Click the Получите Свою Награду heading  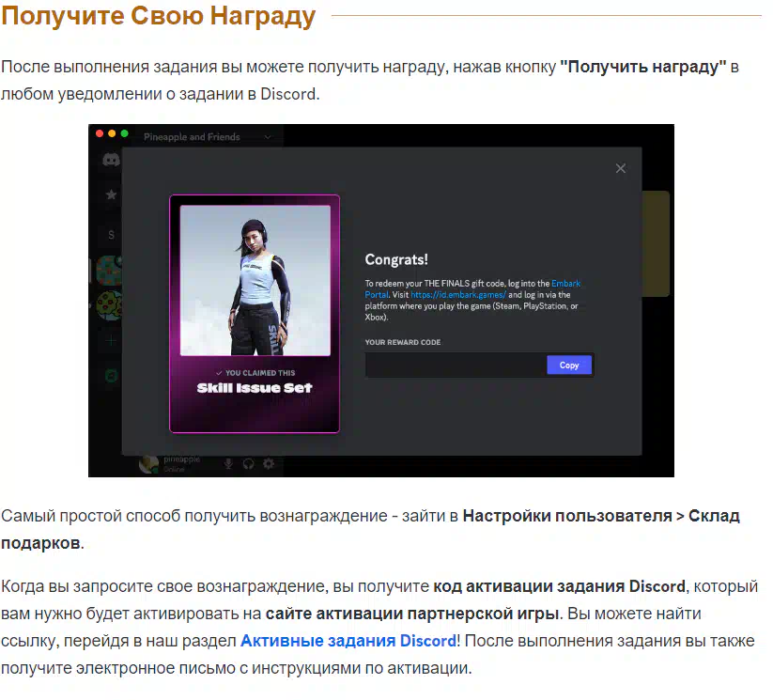click(x=158, y=15)
